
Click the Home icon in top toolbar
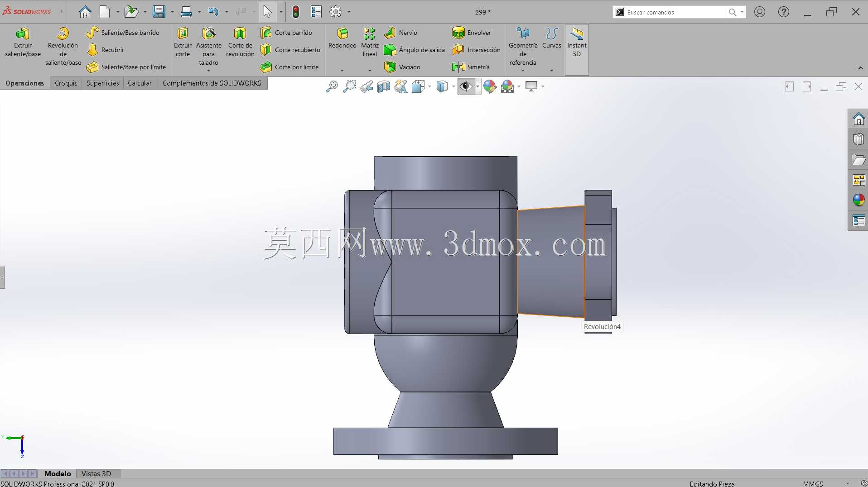(85, 12)
